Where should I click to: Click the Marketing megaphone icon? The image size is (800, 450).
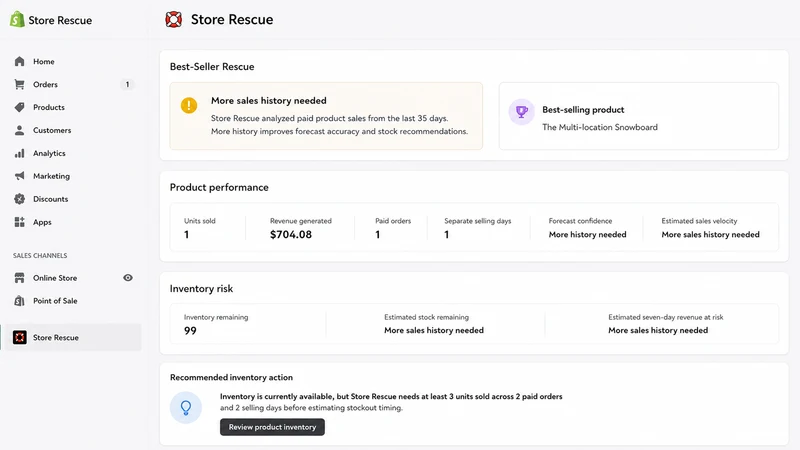(19, 176)
